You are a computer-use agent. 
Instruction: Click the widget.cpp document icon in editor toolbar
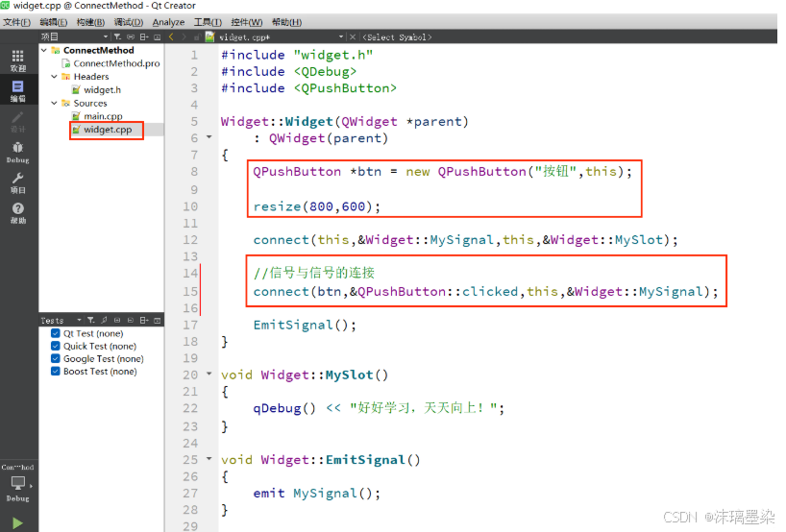coord(210,36)
